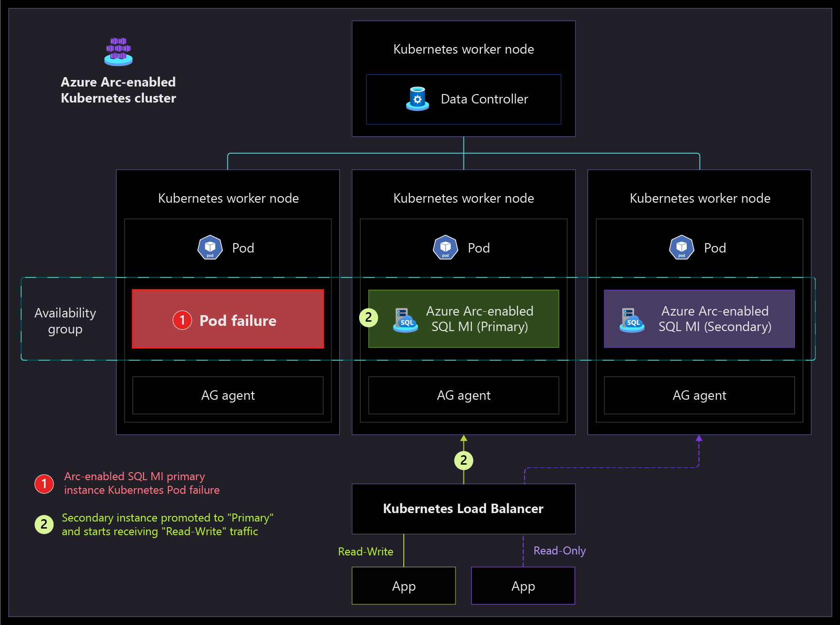
Task: Click the Read-Only label
Action: (560, 551)
